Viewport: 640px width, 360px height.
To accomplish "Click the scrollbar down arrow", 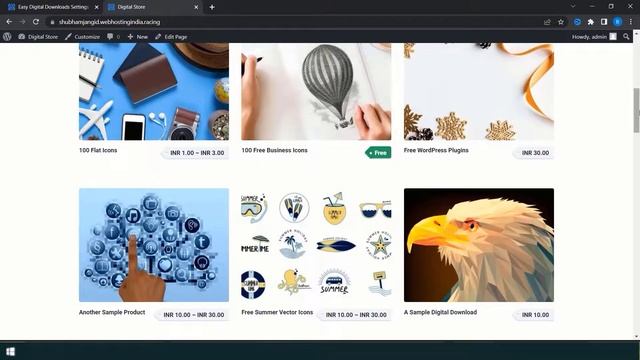I will pyautogui.click(x=636, y=337).
